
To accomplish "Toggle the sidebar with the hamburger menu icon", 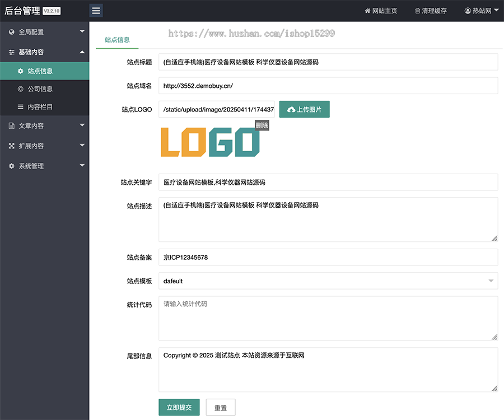I will point(96,11).
